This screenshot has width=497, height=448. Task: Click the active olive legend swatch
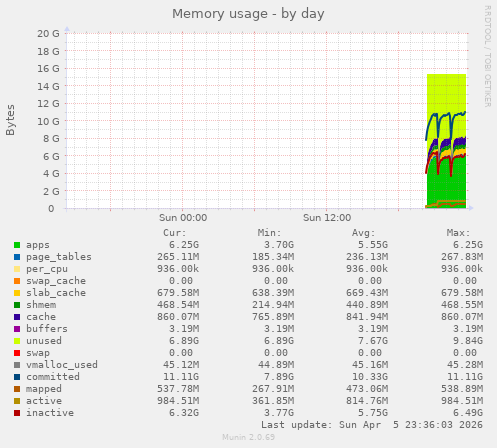click(x=17, y=401)
